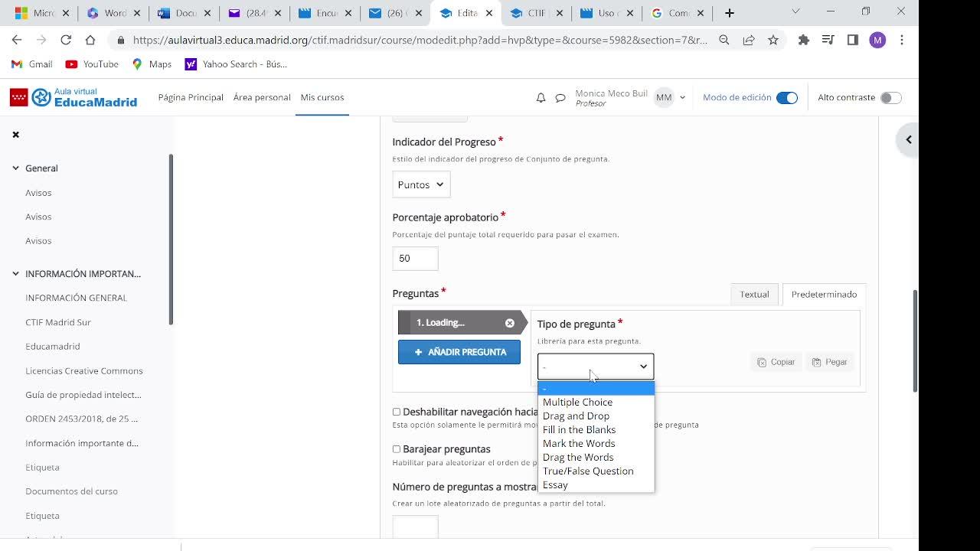
Task: Select True/False Question option
Action: [x=596, y=471]
